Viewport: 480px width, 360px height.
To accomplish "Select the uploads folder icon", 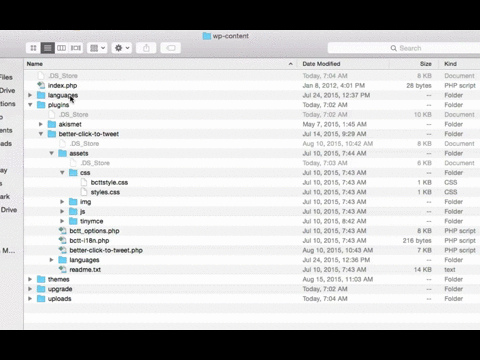I will 41,298.
